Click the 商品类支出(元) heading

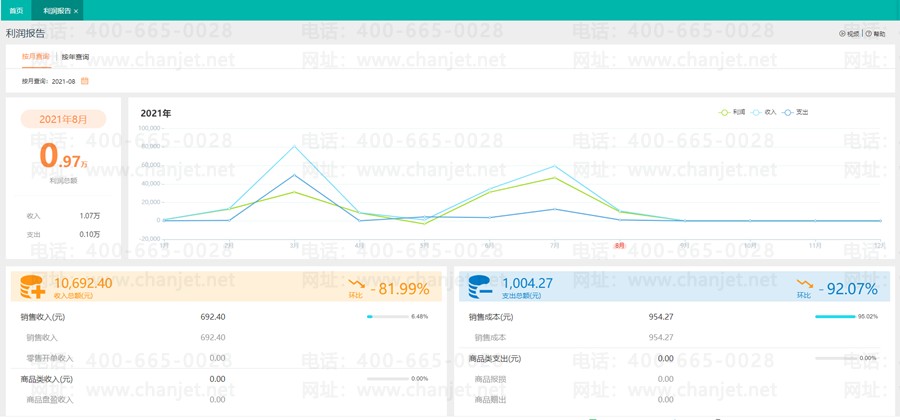[495, 358]
